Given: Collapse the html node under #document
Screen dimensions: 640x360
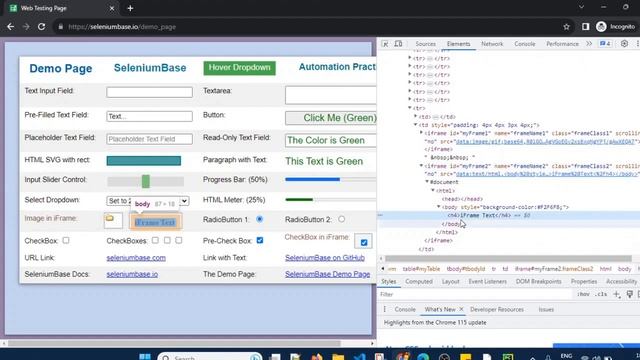Looking at the screenshot, I should (433, 191).
